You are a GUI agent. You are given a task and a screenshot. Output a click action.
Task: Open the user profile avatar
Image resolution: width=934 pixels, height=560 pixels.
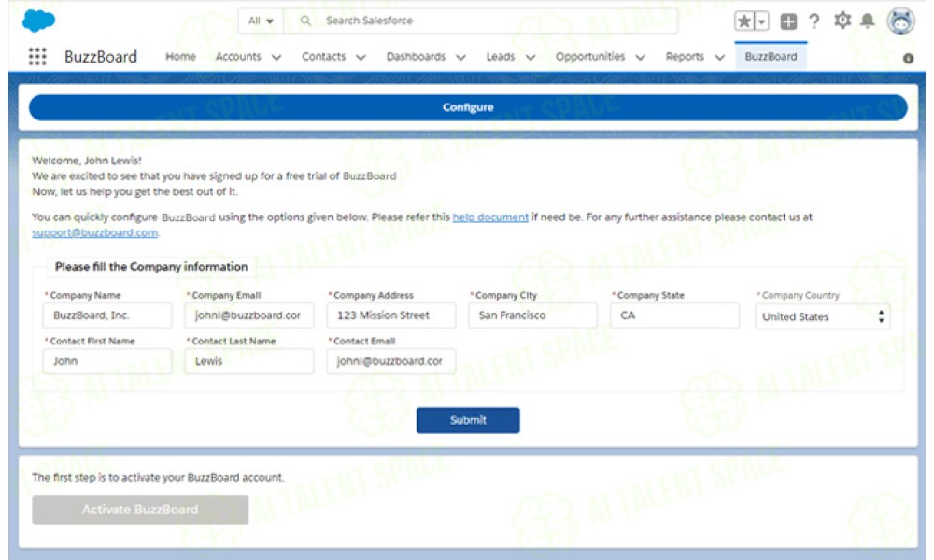(900, 21)
